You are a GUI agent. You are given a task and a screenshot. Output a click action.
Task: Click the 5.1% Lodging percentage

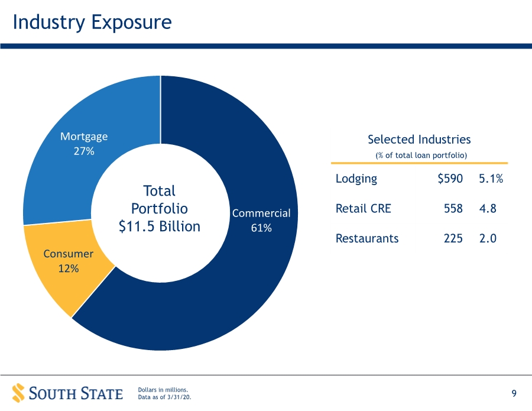point(491,179)
